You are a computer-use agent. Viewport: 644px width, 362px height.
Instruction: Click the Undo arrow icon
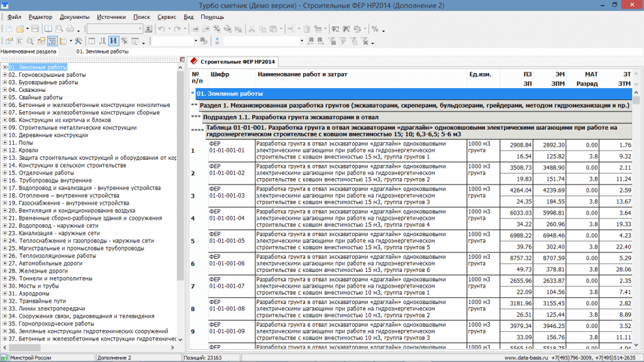[162, 29]
